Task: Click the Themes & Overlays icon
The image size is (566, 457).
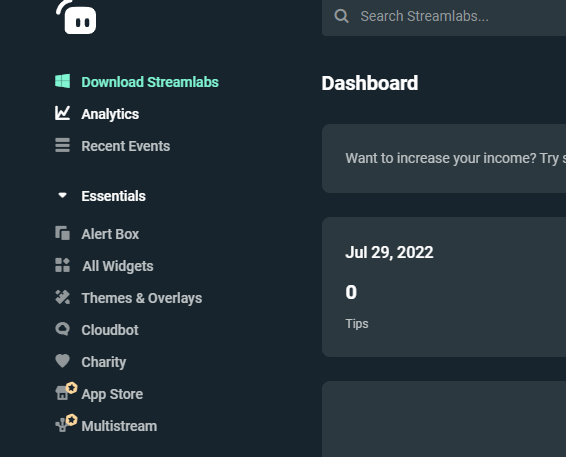Action: (62, 297)
